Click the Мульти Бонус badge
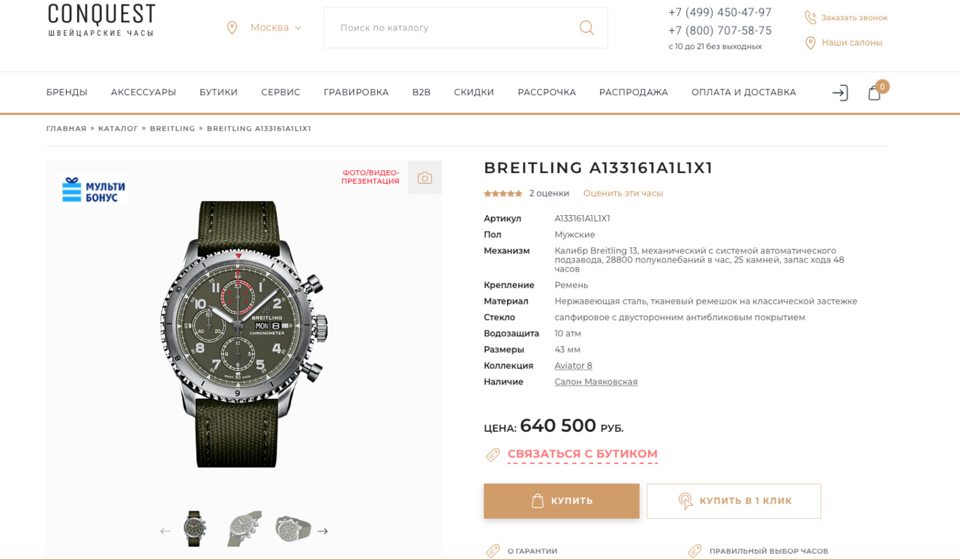 pyautogui.click(x=94, y=190)
